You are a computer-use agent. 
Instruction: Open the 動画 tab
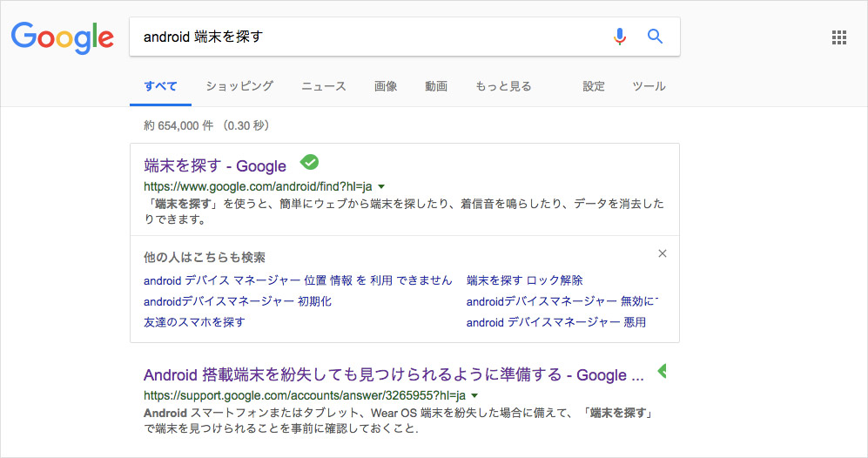click(436, 86)
